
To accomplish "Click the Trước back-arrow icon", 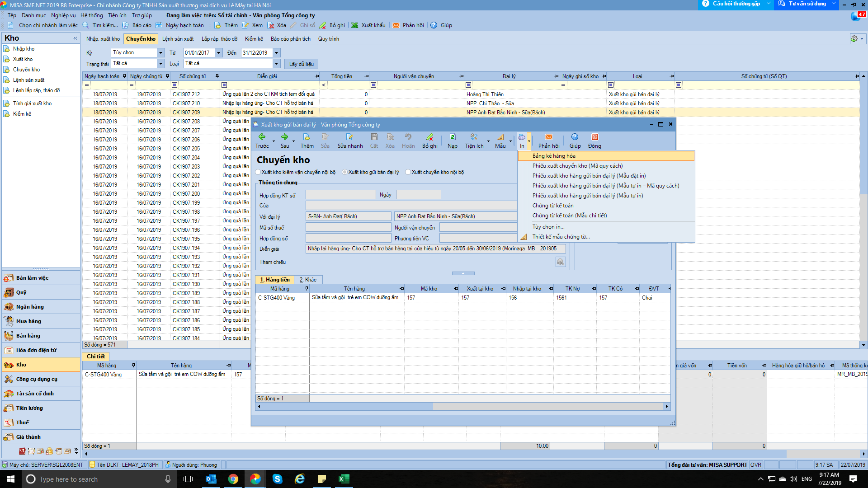I will pos(262,137).
